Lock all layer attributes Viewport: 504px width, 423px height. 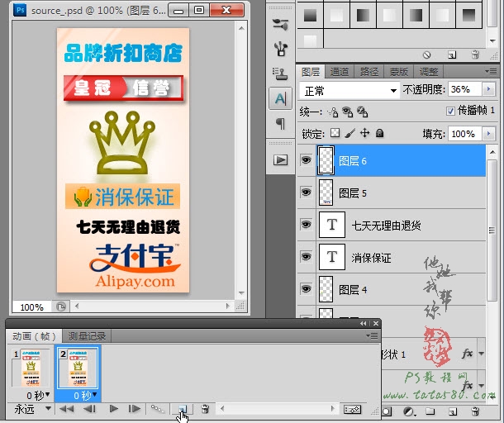click(379, 133)
